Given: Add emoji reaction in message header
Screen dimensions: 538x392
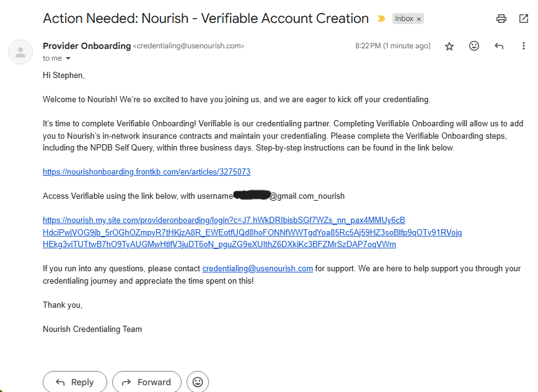Looking at the screenshot, I should pyautogui.click(x=474, y=46).
